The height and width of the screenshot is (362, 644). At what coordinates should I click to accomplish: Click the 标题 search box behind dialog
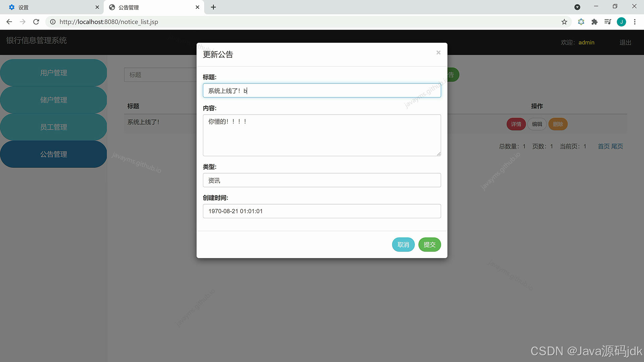160,75
